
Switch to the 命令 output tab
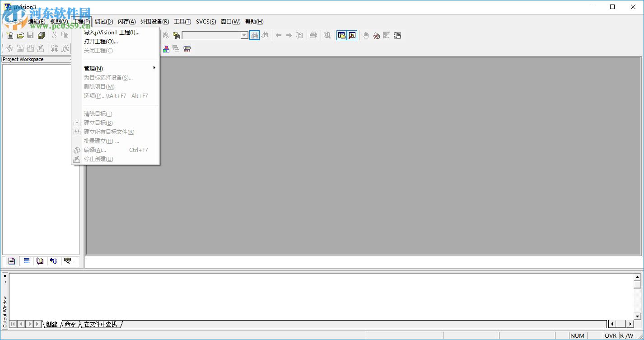[70, 324]
